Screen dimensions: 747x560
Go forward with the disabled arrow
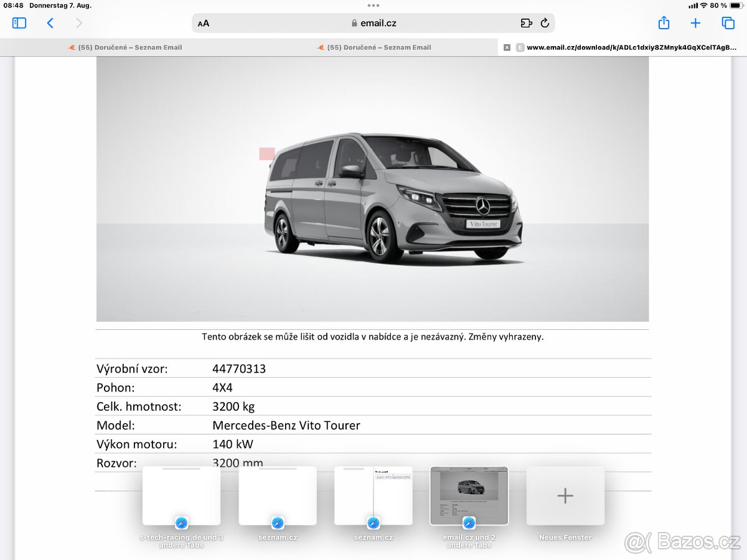(x=78, y=23)
